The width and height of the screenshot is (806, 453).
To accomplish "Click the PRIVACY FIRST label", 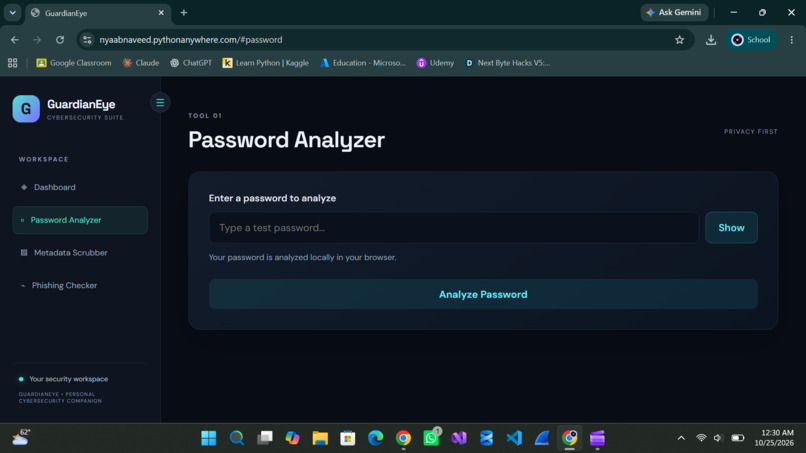I will coord(750,132).
